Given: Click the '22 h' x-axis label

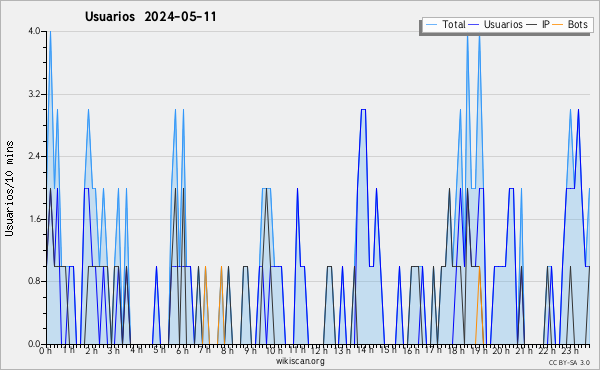Looking at the screenshot, I should (546, 350).
